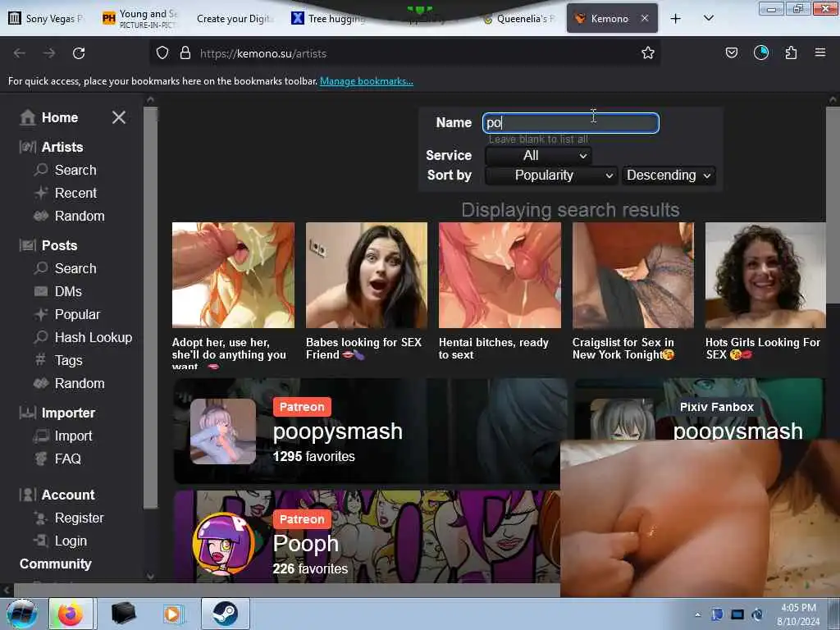Open the Descending order dropdown
This screenshot has width=840, height=630.
[x=668, y=176]
